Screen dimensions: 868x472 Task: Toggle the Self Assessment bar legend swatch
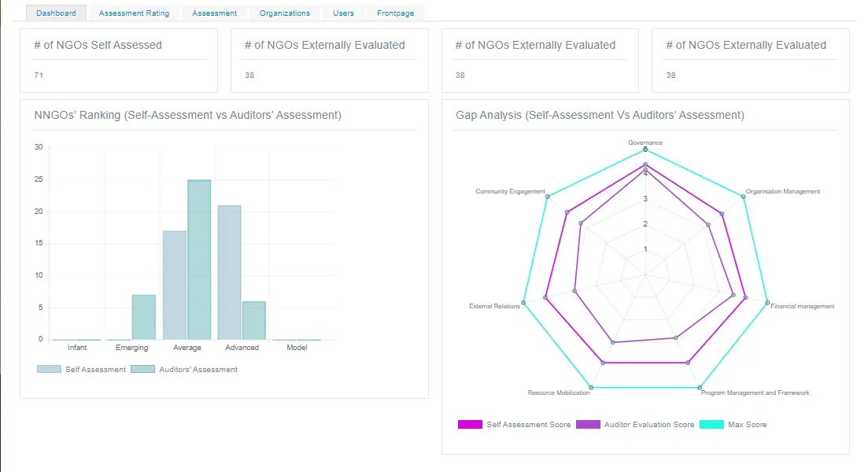(x=49, y=369)
